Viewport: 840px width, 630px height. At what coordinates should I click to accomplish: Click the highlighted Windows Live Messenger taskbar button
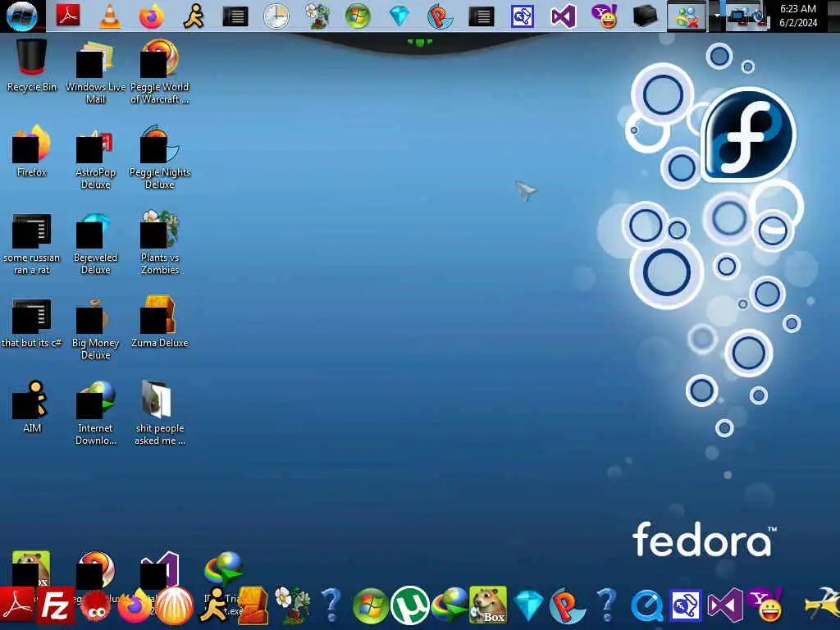click(x=687, y=16)
